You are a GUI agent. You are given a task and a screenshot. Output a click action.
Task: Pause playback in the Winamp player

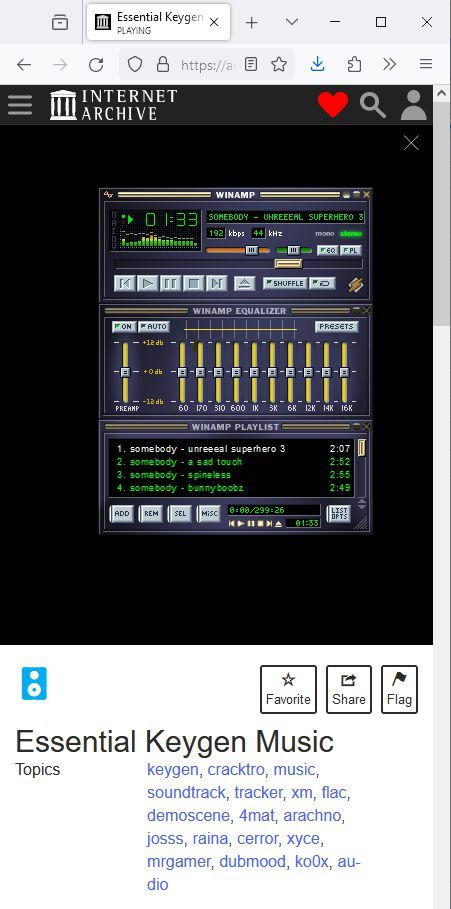click(x=170, y=283)
